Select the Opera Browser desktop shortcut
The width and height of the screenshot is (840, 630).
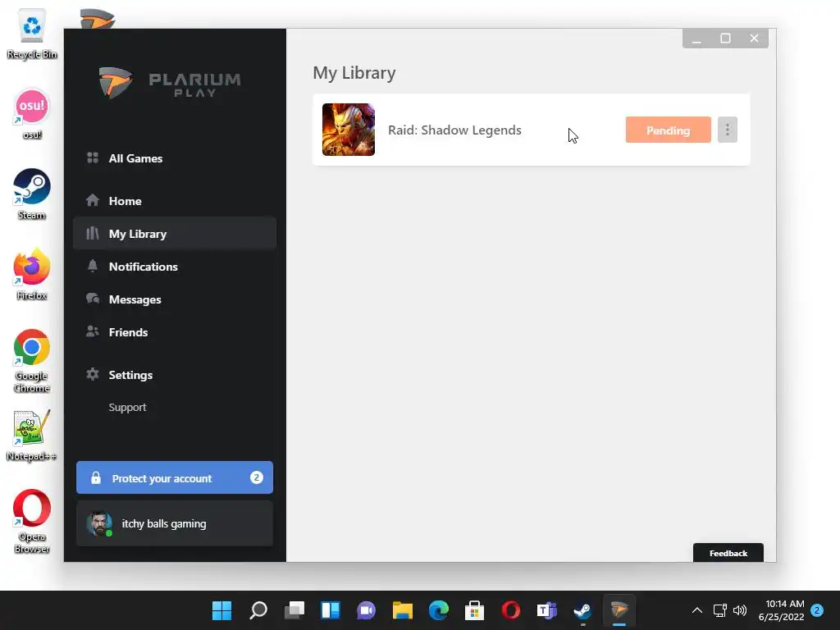coord(32,521)
